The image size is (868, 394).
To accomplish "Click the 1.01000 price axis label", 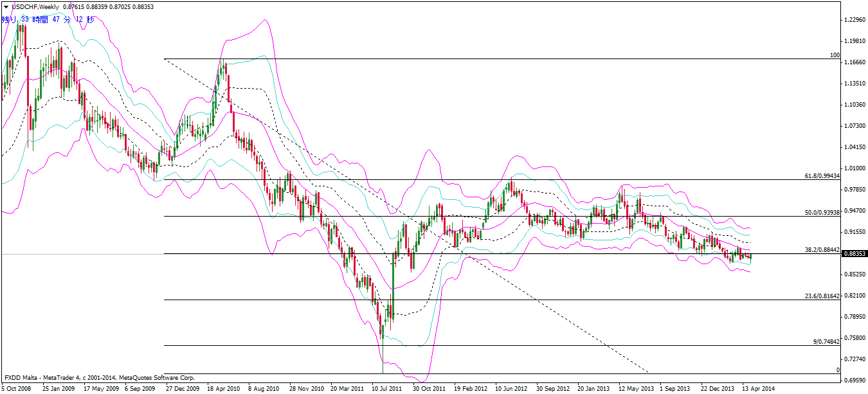I will [854, 168].
